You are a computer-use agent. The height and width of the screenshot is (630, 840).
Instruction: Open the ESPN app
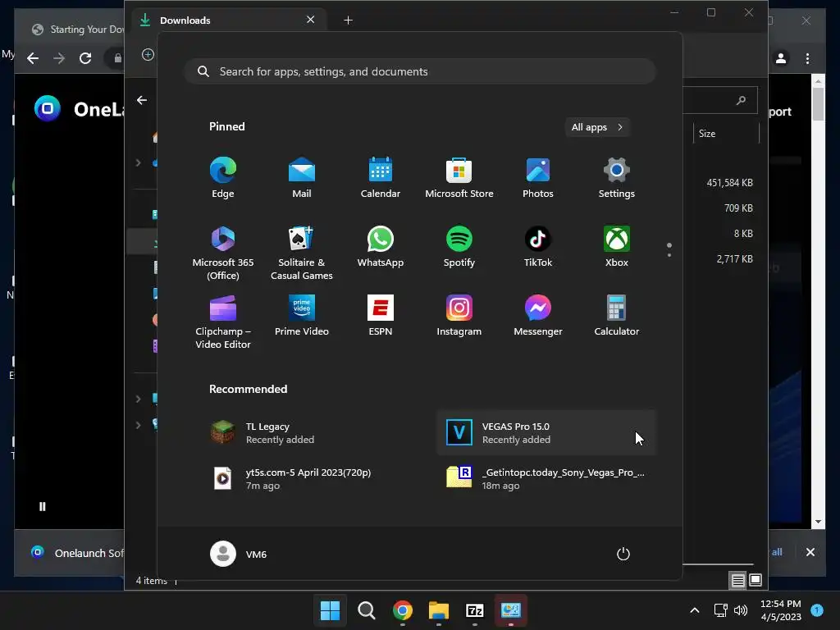[381, 315]
